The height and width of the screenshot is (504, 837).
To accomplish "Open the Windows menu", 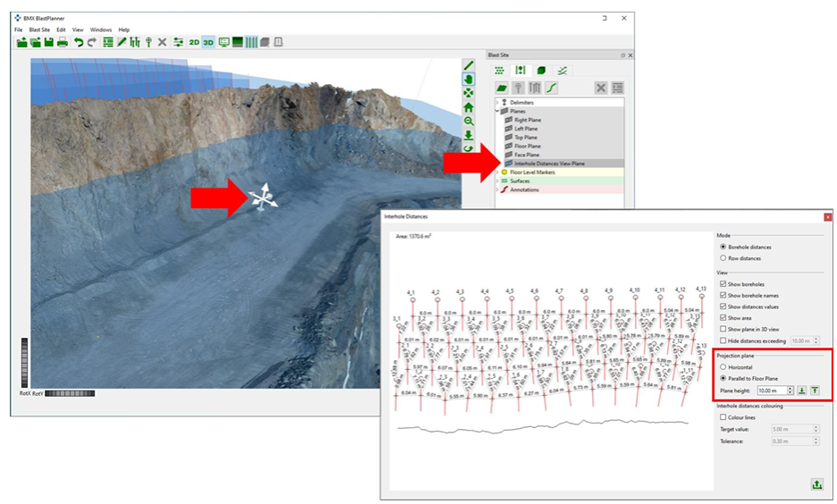I will (101, 29).
